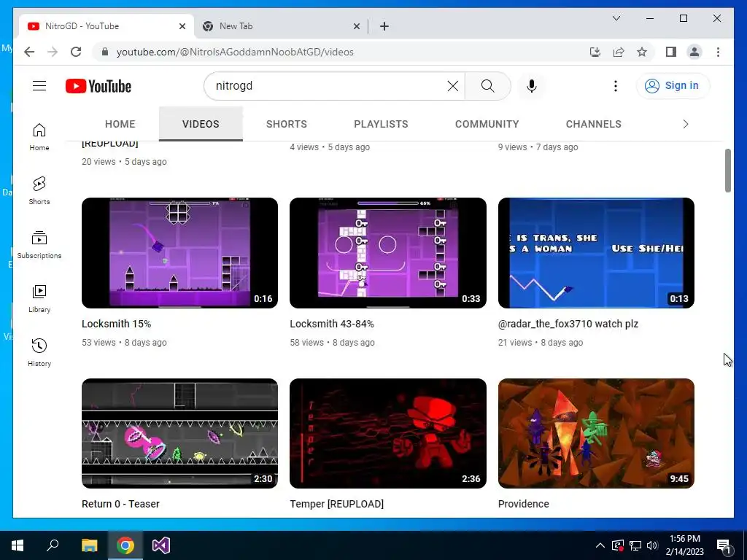View site information lock icon
Viewport: 747px width, 560px height.
105,52
